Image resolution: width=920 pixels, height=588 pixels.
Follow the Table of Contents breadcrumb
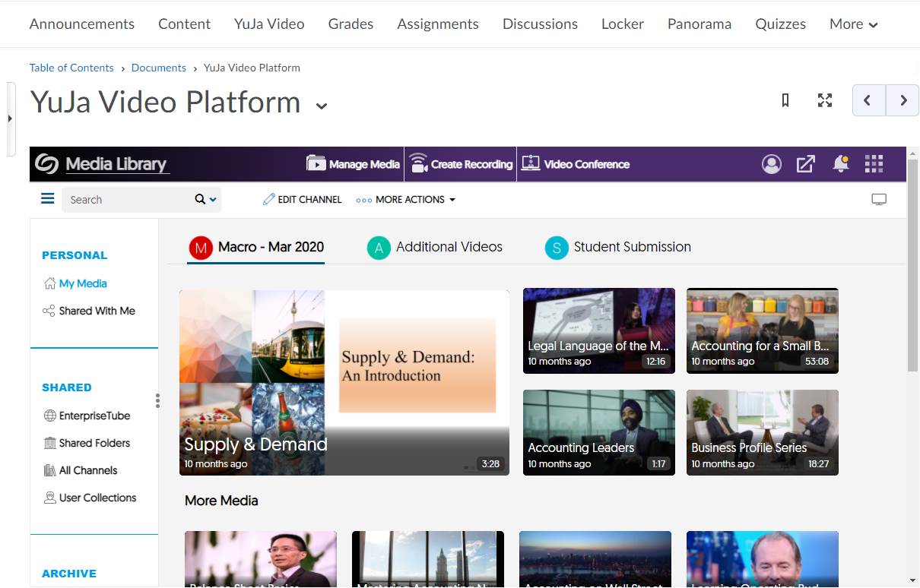pyautogui.click(x=71, y=68)
